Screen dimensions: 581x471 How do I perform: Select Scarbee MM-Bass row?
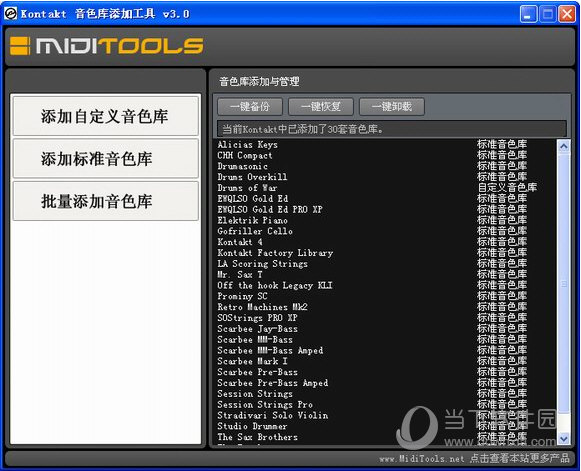point(385,339)
